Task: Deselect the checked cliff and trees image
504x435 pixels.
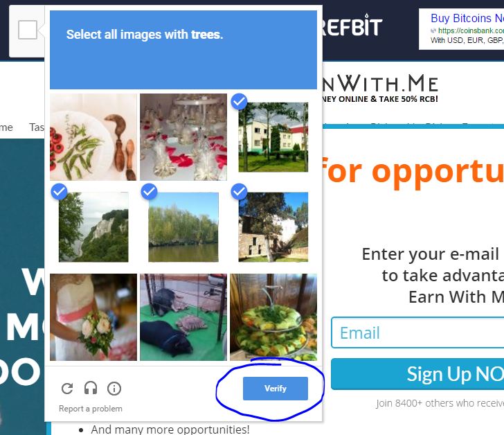Action: click(x=93, y=227)
